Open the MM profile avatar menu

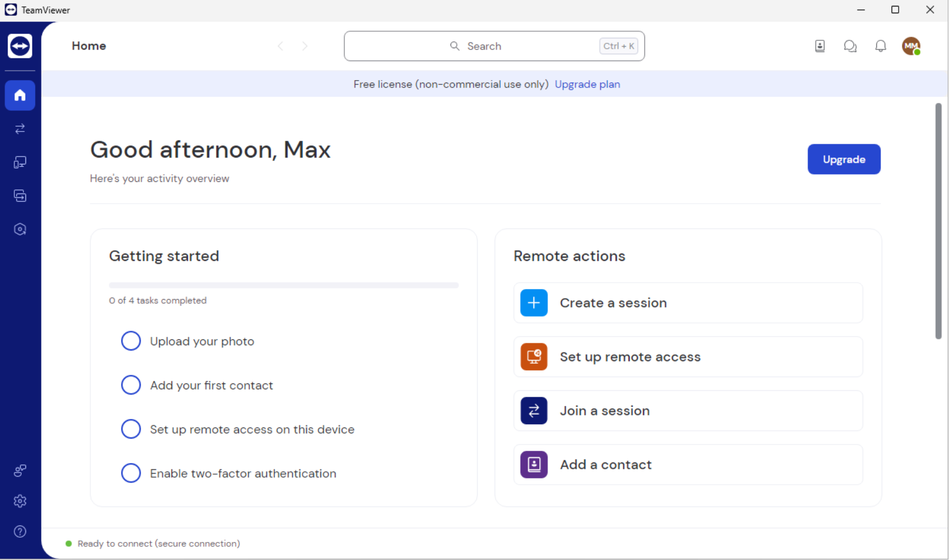(912, 46)
